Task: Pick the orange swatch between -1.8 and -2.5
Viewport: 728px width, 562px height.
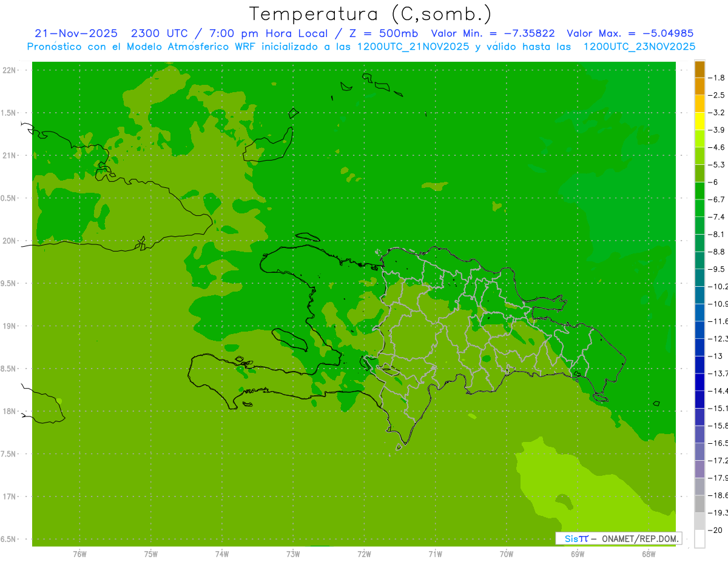Action: [x=699, y=87]
